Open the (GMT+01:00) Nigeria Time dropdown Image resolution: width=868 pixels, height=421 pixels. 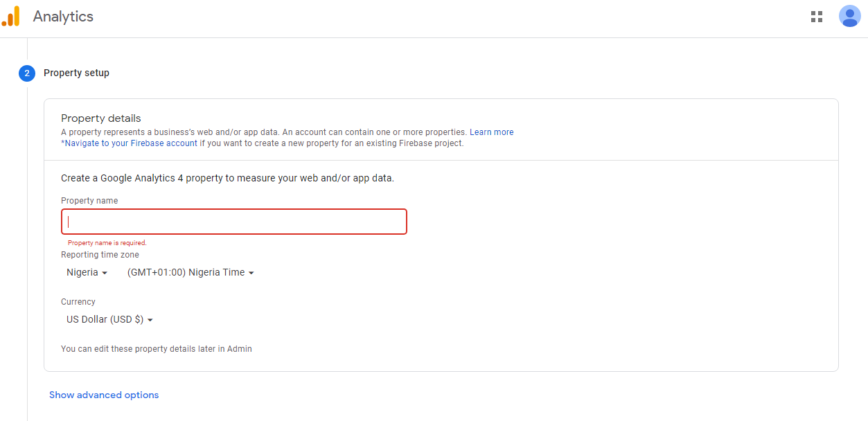[x=191, y=273]
